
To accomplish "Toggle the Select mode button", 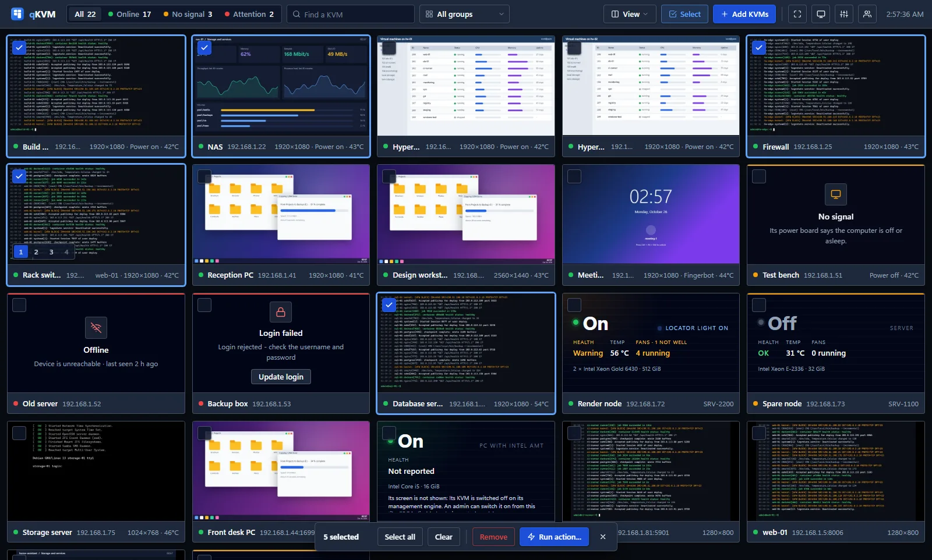I will coord(684,14).
